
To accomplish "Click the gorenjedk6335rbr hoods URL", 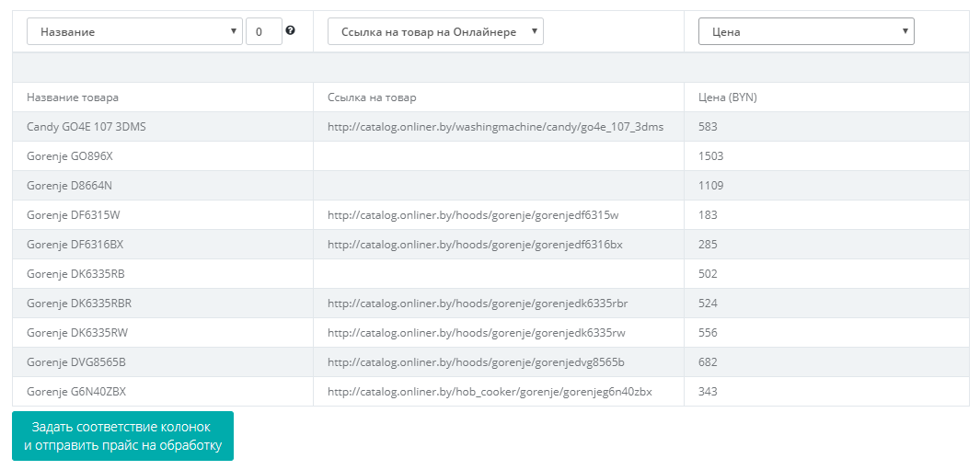I will [x=478, y=304].
